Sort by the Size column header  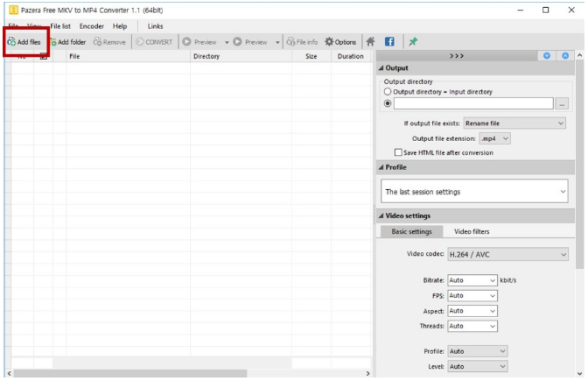click(311, 56)
